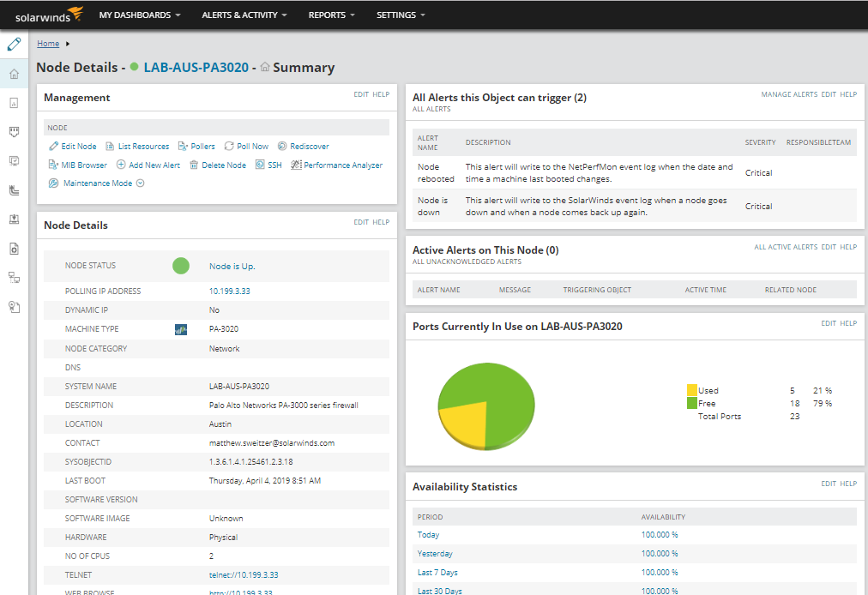This screenshot has height=595, width=868.
Task: Click the yellow Used legend swatch
Action: click(x=691, y=390)
